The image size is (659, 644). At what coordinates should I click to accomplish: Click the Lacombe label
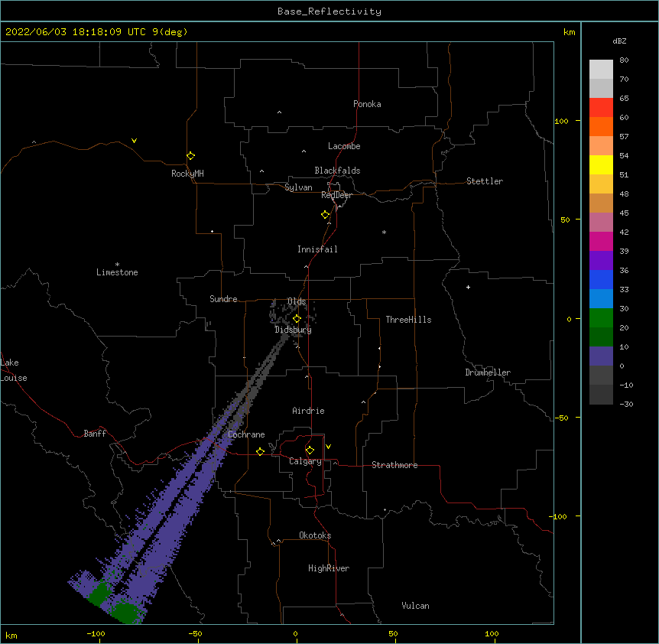[344, 146]
